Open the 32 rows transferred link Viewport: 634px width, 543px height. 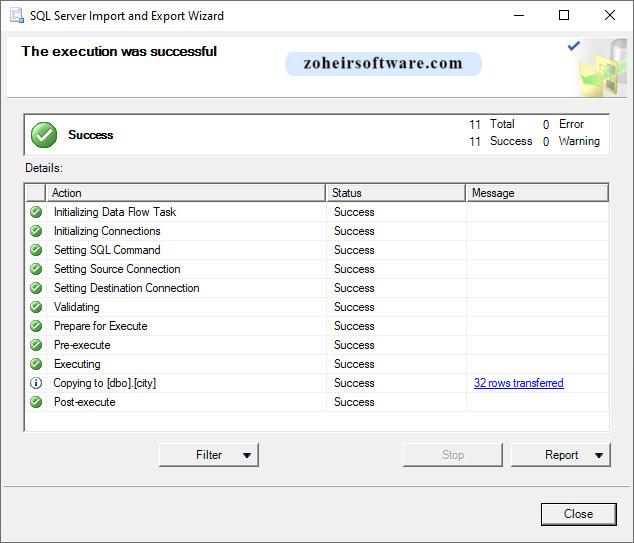click(x=519, y=383)
